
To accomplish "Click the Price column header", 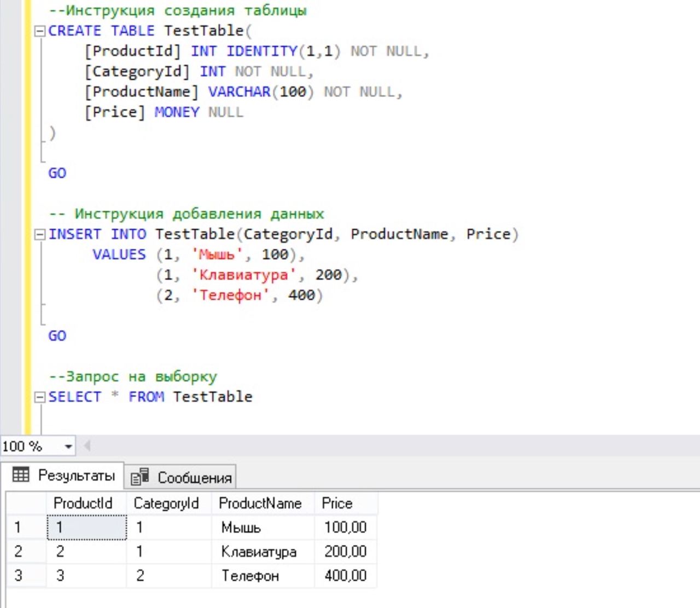I will pyautogui.click(x=337, y=503).
